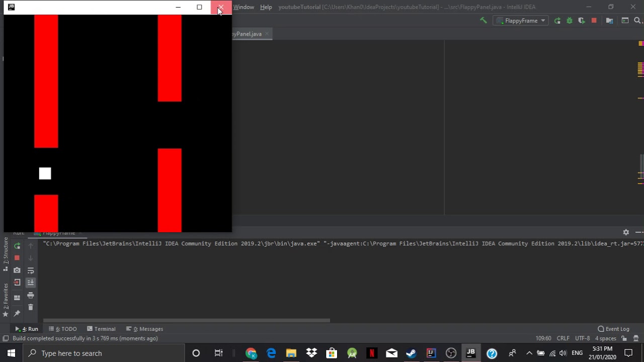Click the 109:60 caret position indicator

(x=543, y=338)
